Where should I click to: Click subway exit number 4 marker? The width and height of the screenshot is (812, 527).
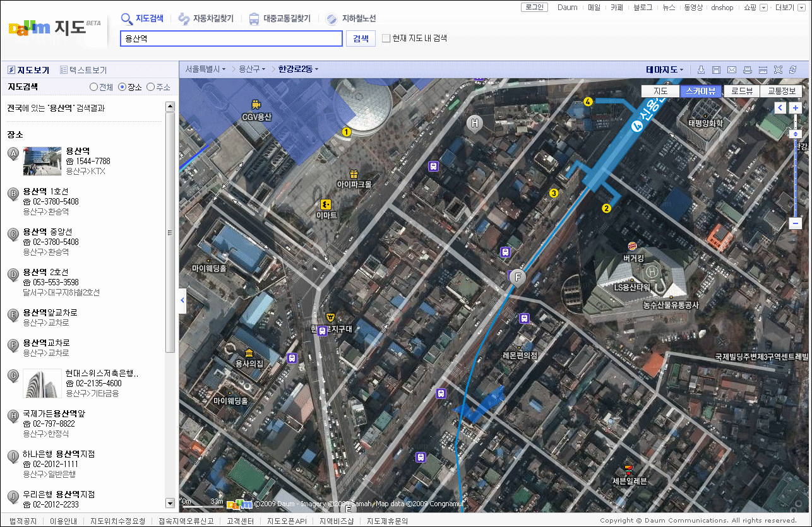point(588,102)
